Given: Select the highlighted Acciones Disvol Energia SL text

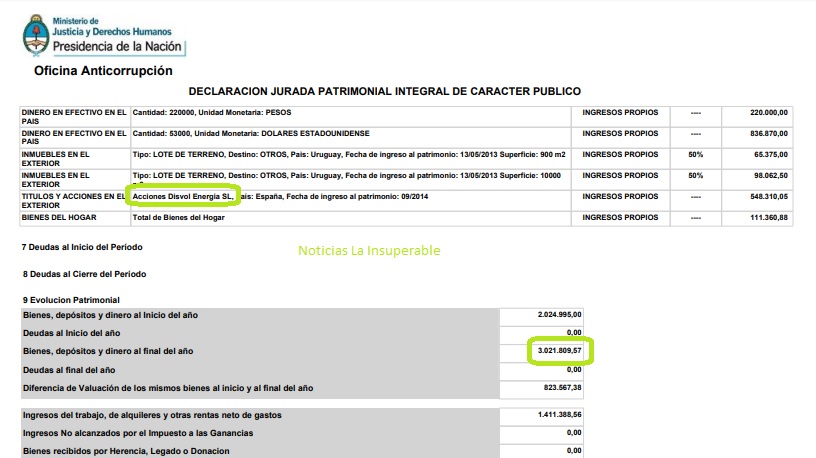Looking at the screenshot, I should pos(183,197).
